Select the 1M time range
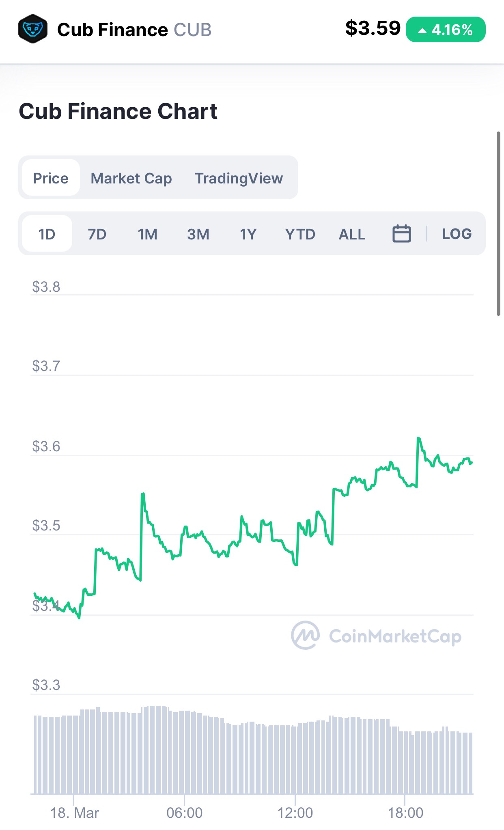 tap(147, 234)
